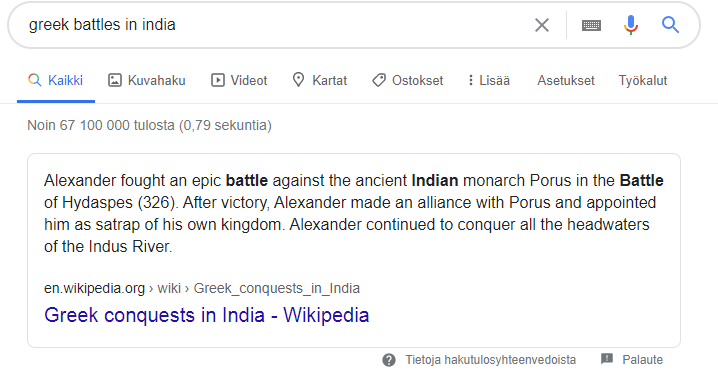Expand the Lisää more options menu
718x384 pixels.
[x=489, y=81]
